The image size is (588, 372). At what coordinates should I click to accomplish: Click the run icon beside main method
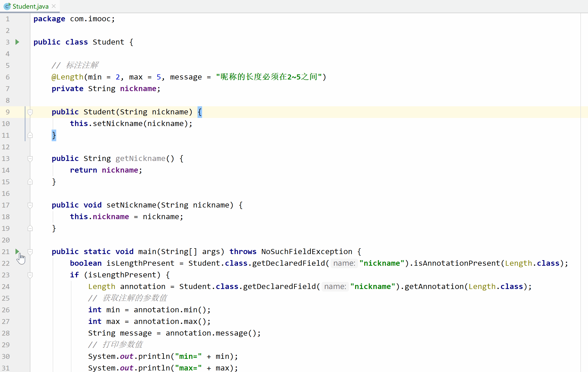(x=17, y=251)
